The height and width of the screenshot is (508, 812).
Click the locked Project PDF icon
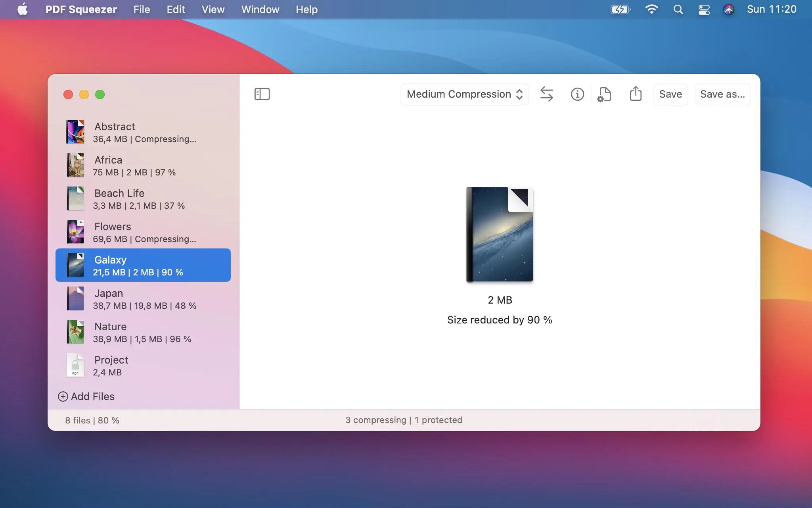click(75, 365)
